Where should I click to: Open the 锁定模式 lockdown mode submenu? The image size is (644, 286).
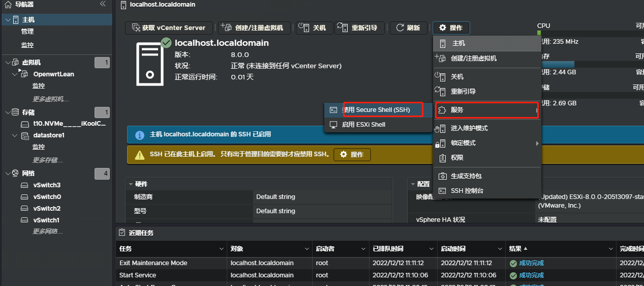(463, 144)
